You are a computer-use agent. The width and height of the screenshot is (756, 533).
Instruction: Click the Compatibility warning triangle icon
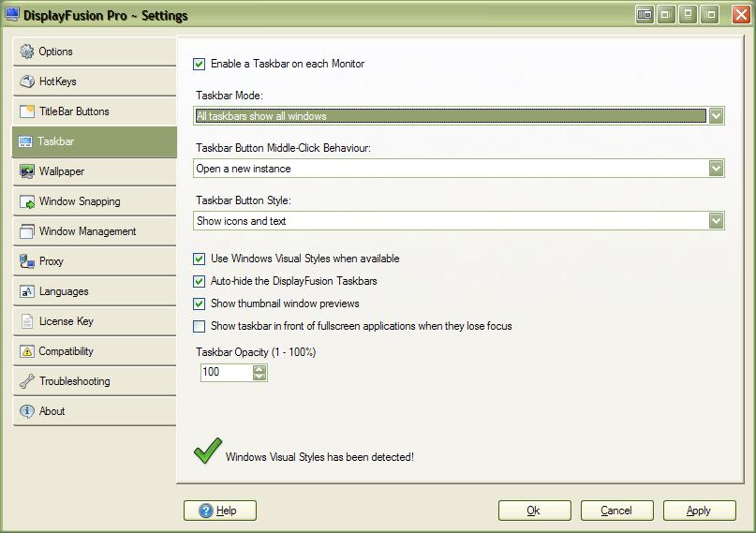pyautogui.click(x=26, y=351)
